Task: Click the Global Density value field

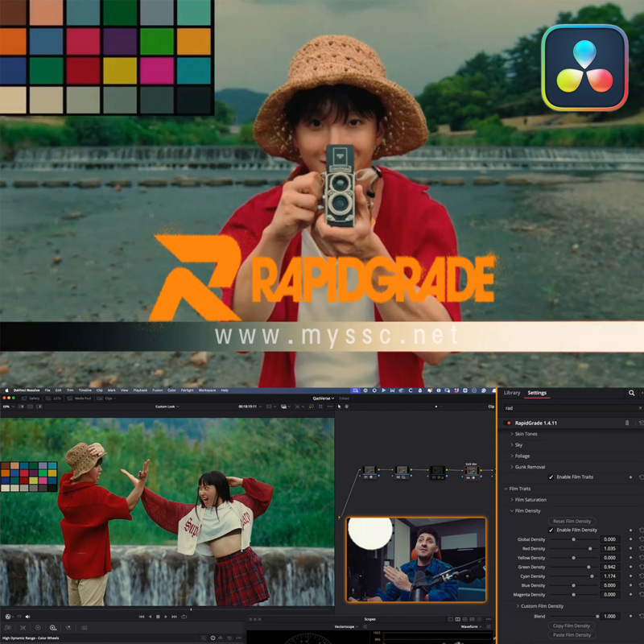Action: (609, 539)
